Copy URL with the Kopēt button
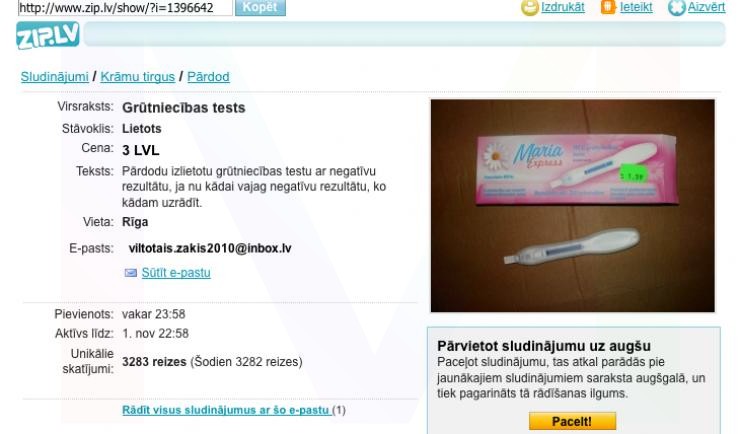 (261, 7)
